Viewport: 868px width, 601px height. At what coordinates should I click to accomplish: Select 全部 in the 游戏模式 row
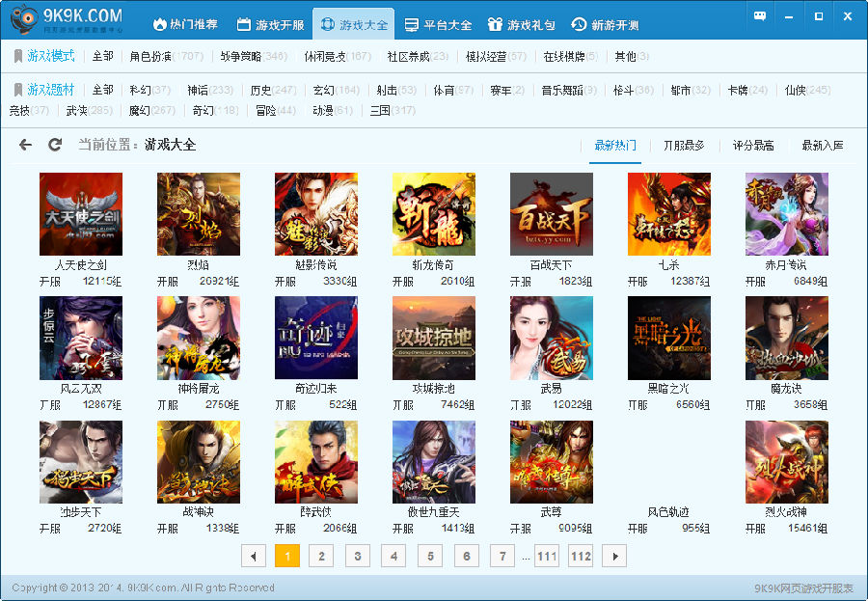point(102,57)
